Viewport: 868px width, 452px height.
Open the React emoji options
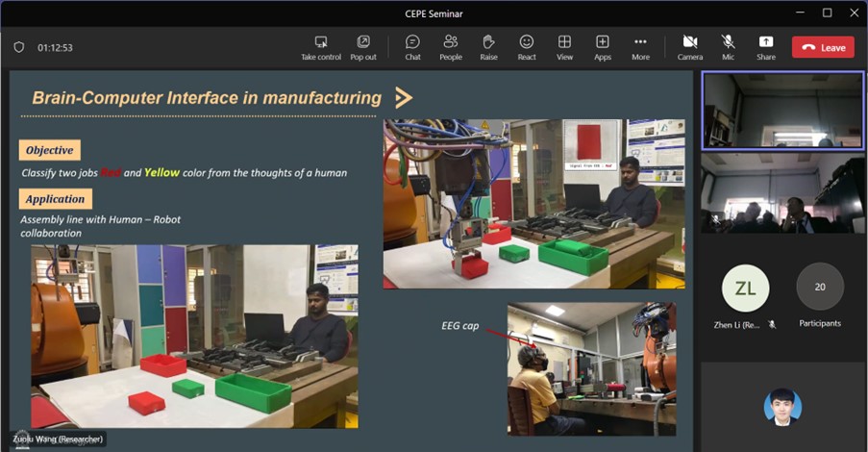tap(527, 42)
